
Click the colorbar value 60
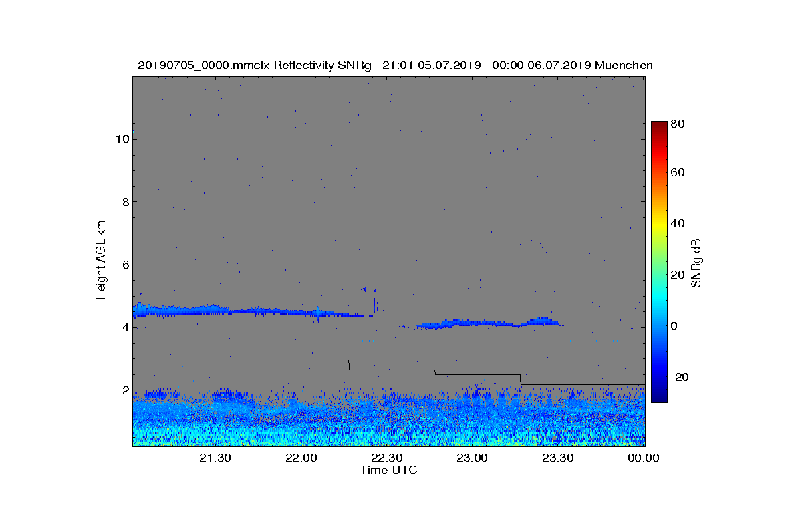tap(678, 173)
